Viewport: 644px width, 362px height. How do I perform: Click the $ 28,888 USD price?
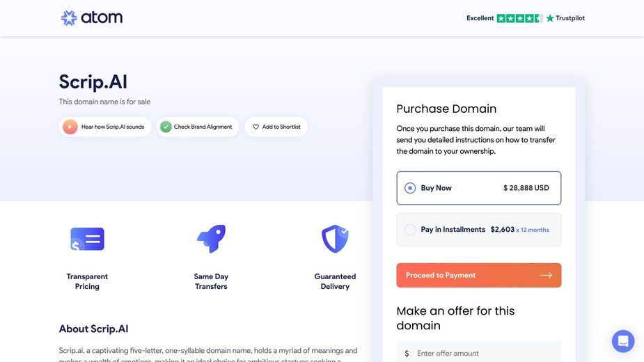(x=526, y=188)
